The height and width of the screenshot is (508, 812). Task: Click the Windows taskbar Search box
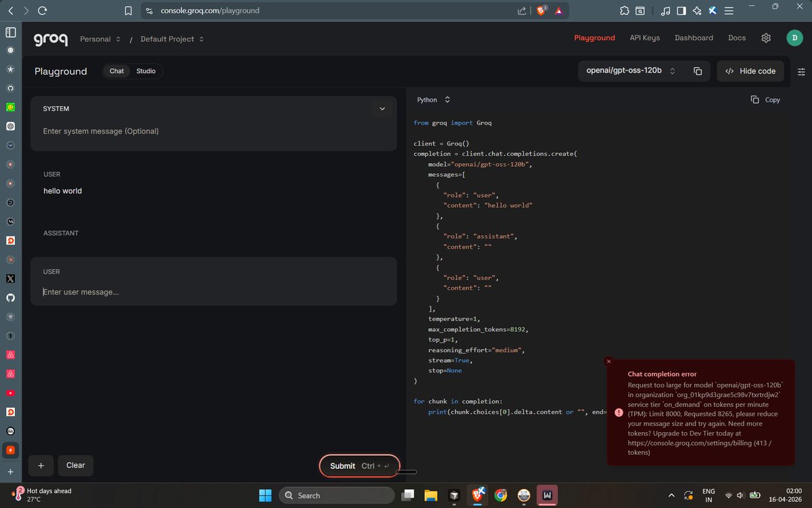coord(337,495)
